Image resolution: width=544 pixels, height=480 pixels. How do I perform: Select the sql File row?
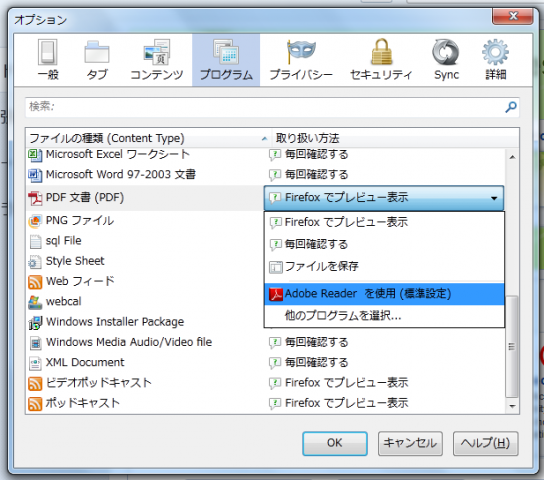coord(145,241)
